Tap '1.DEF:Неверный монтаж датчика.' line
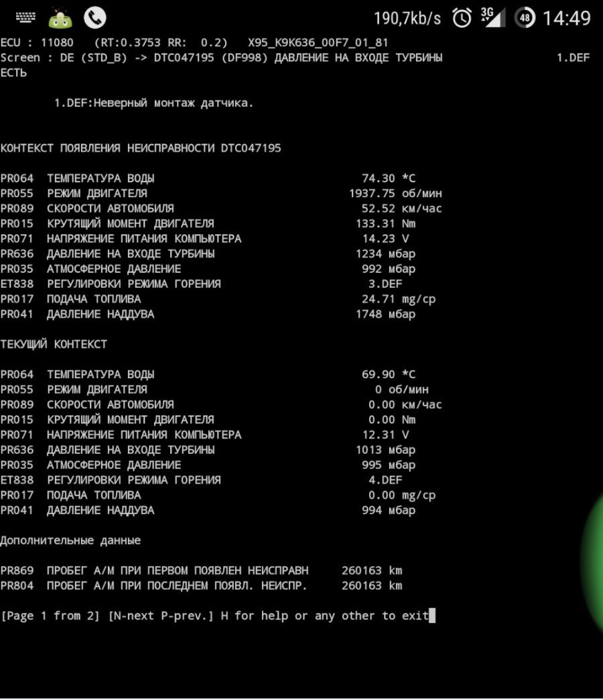603x700 pixels. (x=154, y=103)
